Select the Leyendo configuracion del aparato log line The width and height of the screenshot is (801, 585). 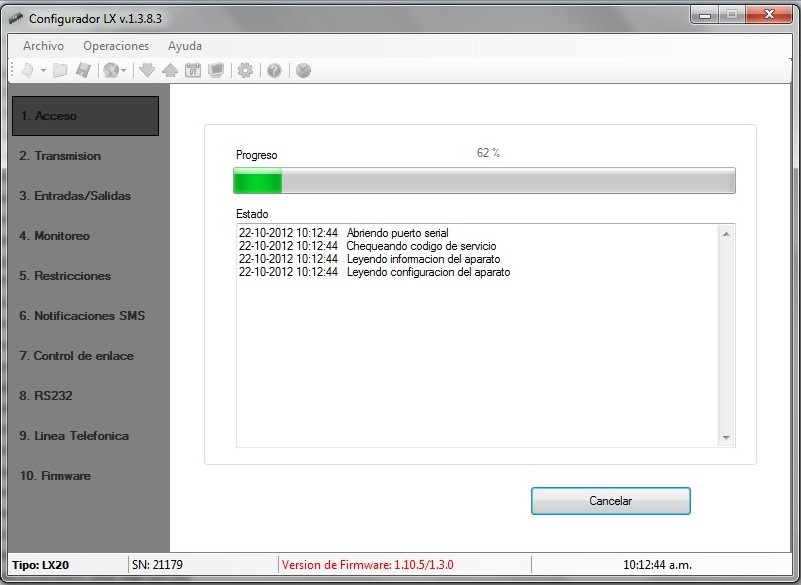[374, 272]
